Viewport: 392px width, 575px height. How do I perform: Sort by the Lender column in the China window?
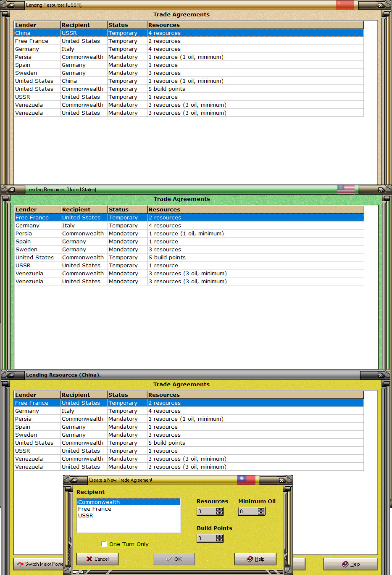click(x=37, y=395)
